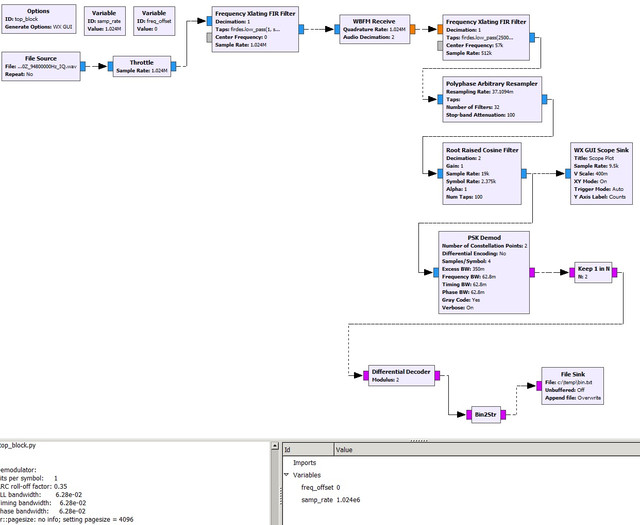Click the Bin2Str output port

click(503, 415)
